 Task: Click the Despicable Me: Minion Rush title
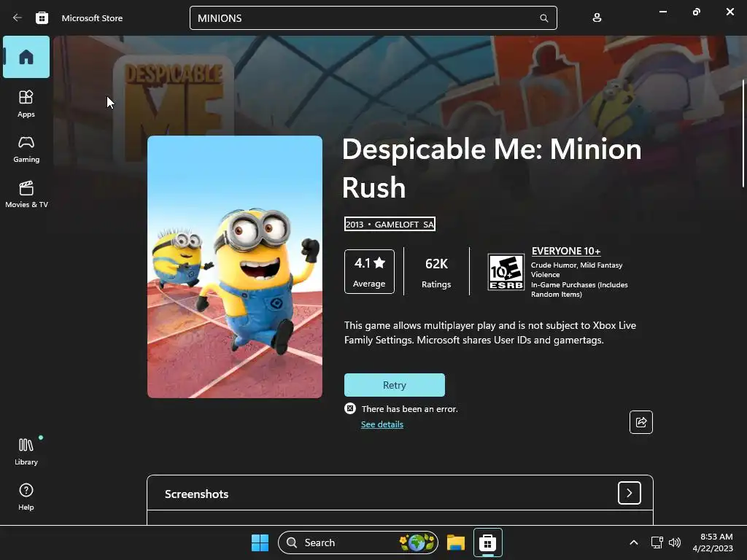tap(492, 168)
